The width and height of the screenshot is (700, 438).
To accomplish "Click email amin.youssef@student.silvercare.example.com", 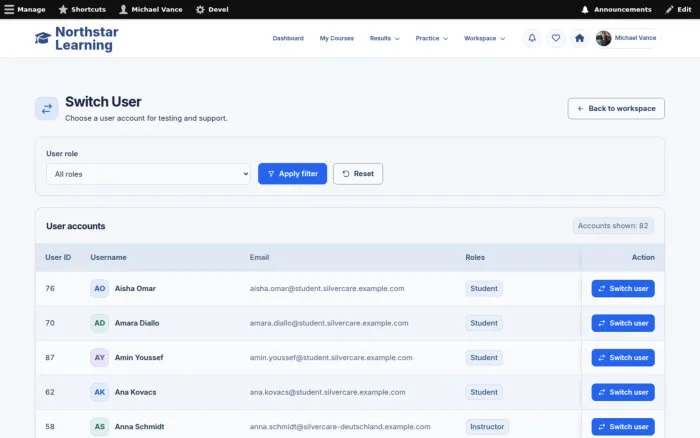I will (331, 358).
